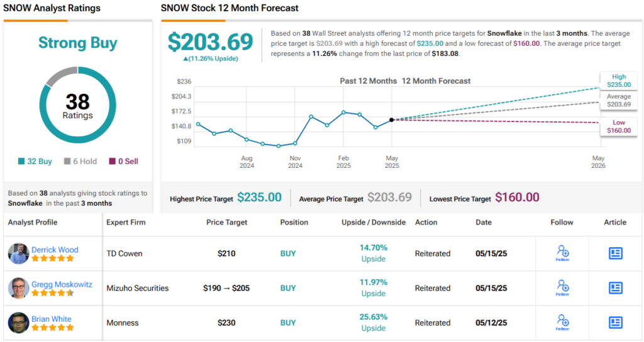Click Gregg Moskowitz's profile photo
This screenshot has width=644, height=342.
pyautogui.click(x=18, y=288)
